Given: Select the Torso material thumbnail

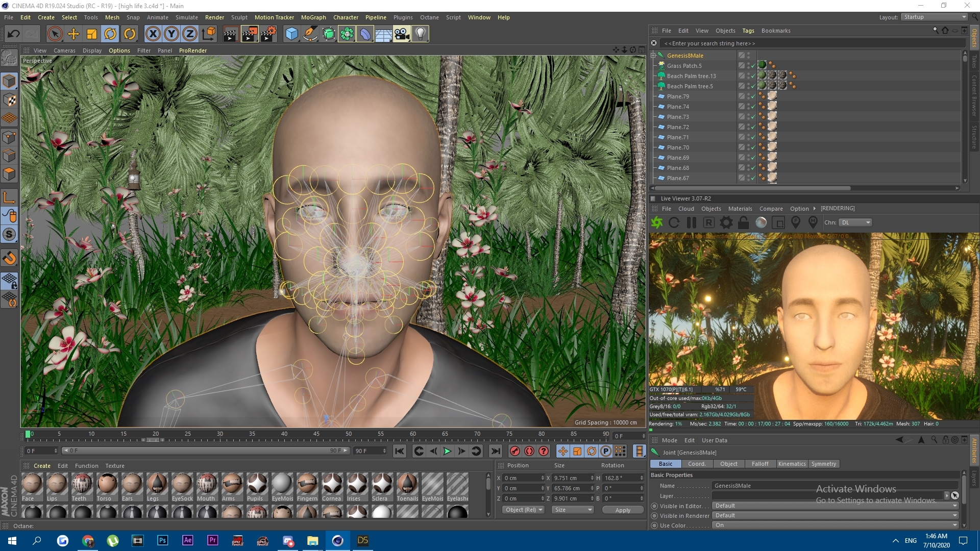Looking at the screenshot, I should 107,484.
